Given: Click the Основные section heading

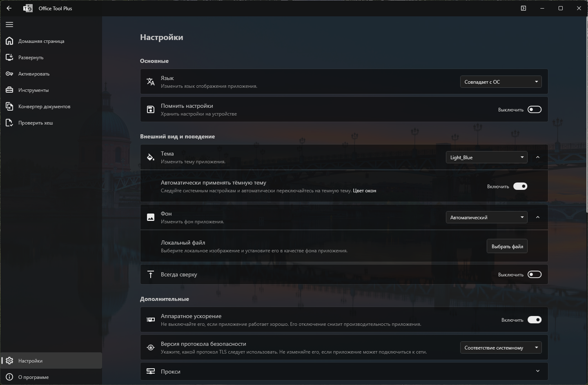Looking at the screenshot, I should [154, 61].
